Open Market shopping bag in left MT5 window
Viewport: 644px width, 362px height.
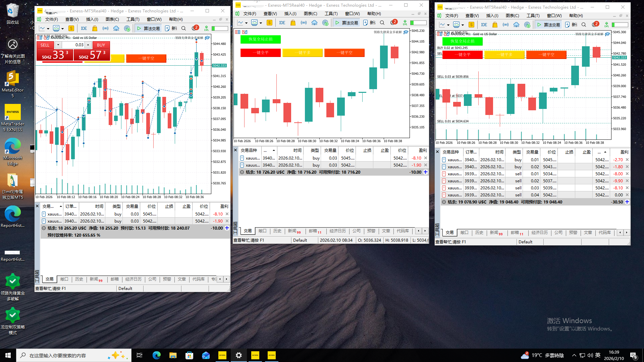95,28
